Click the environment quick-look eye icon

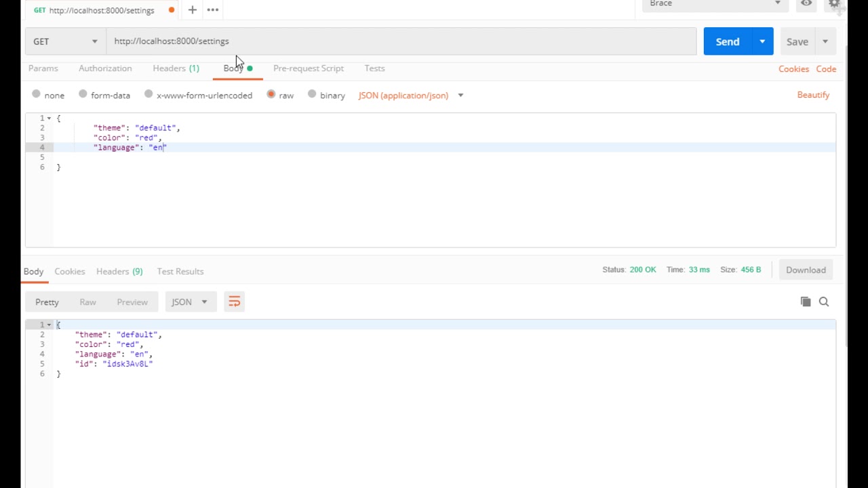pos(806,3)
